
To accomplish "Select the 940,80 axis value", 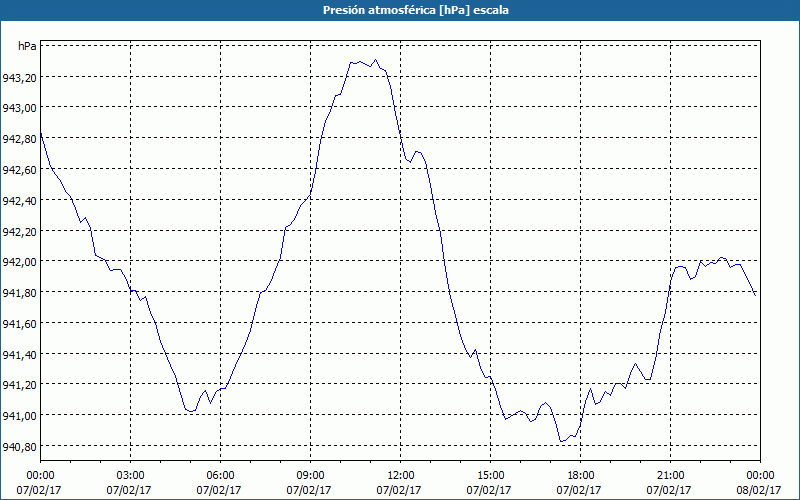I will click(19, 447).
